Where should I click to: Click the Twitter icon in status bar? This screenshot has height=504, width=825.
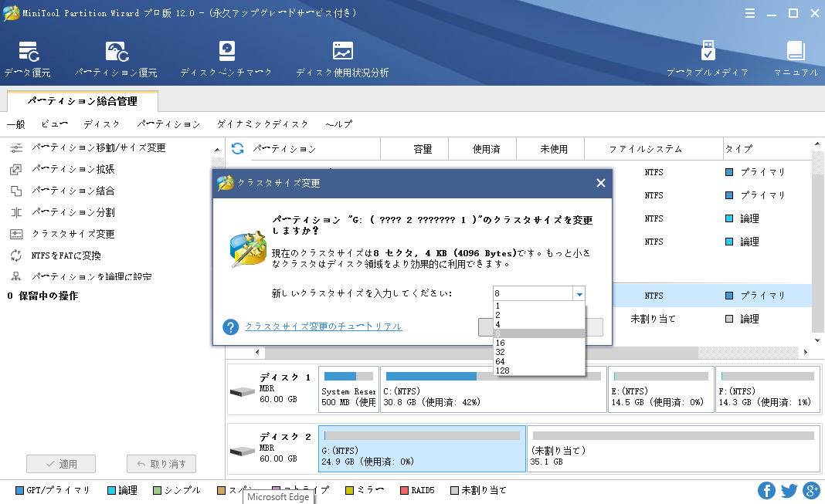pyautogui.click(x=789, y=490)
